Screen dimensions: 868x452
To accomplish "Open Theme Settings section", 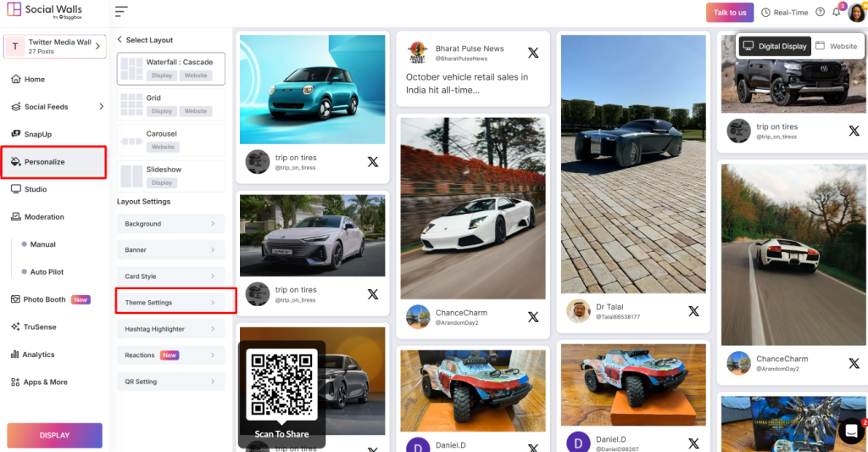I will [x=171, y=303].
